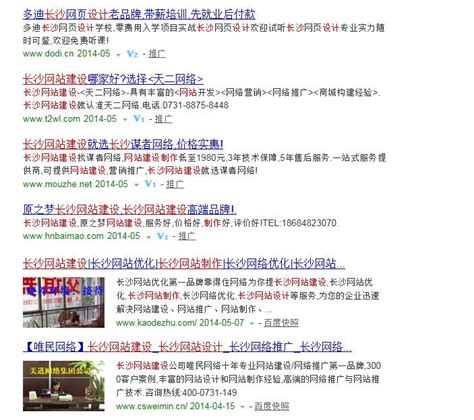Open 百度快照 for the www.csweimin.cn result
Screen dimensions: 474x420
pos(272,406)
